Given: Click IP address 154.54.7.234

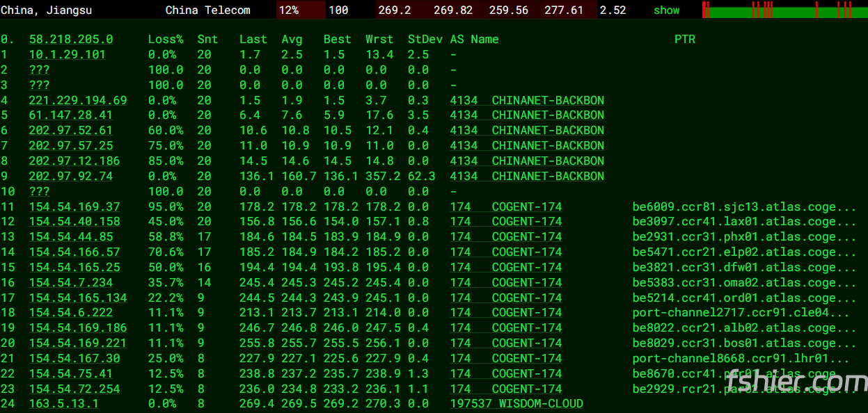Looking at the screenshot, I should point(70,283).
